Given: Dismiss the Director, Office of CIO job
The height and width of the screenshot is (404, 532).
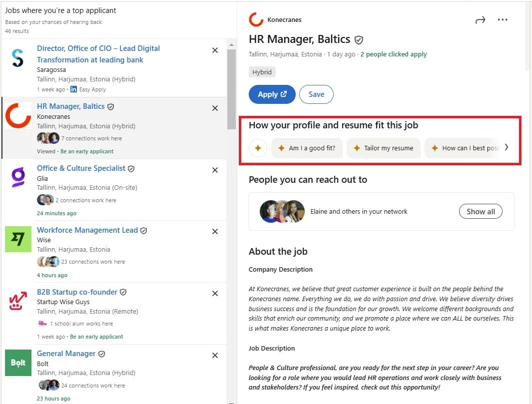Looking at the screenshot, I should (x=215, y=50).
